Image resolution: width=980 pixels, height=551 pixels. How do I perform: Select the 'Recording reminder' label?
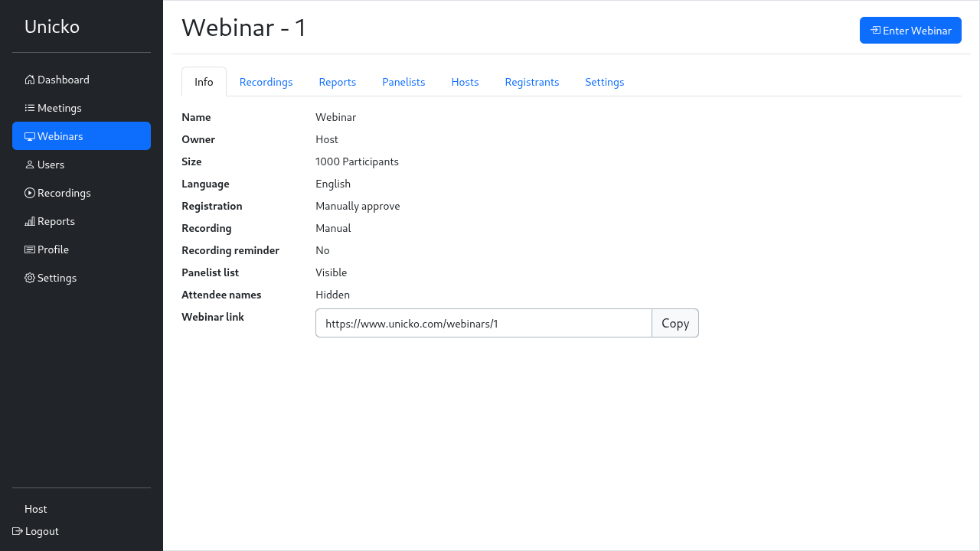[x=230, y=250]
